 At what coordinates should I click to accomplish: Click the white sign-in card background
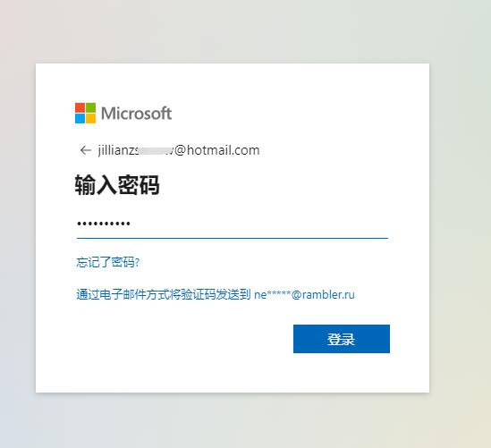coord(233,373)
